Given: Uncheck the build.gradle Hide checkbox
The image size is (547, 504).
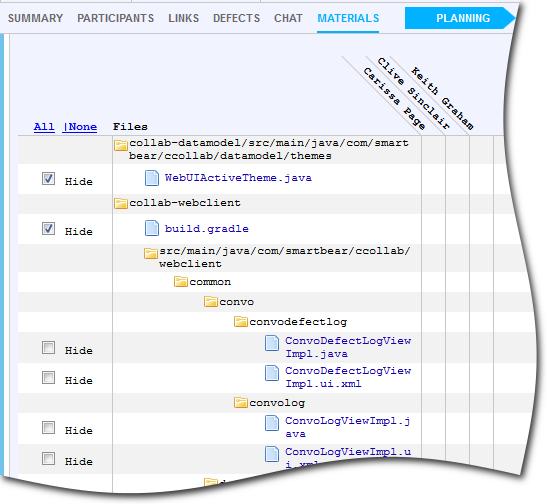Looking at the screenshot, I should (48, 229).
